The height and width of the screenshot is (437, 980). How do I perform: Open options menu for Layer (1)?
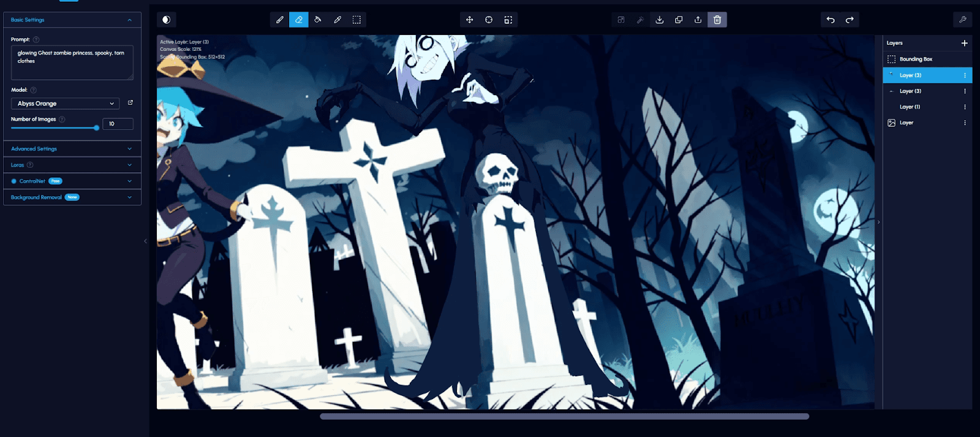[965, 107]
